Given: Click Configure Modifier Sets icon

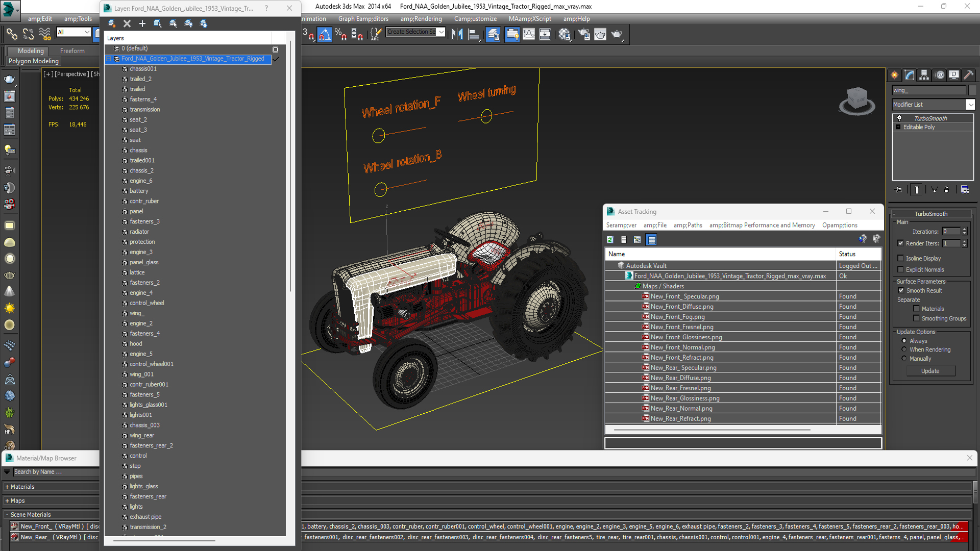Looking at the screenshot, I should (x=965, y=189).
